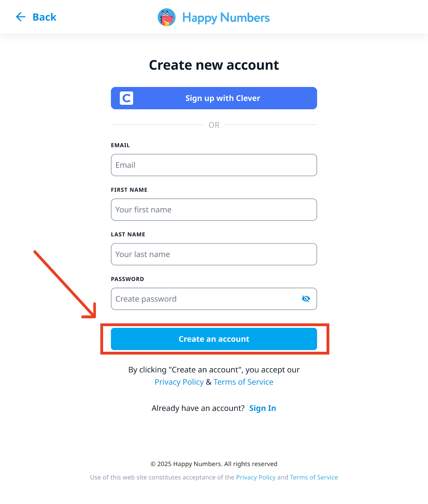This screenshot has width=428, height=504.
Task: Click the EMAIL field label
Action: tap(120, 145)
